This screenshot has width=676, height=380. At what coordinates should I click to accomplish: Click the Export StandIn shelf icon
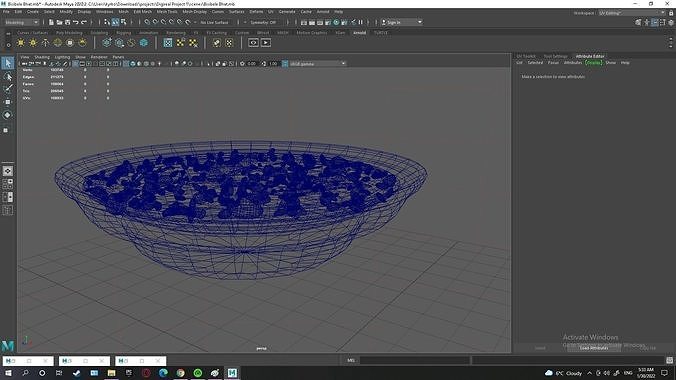pos(119,43)
